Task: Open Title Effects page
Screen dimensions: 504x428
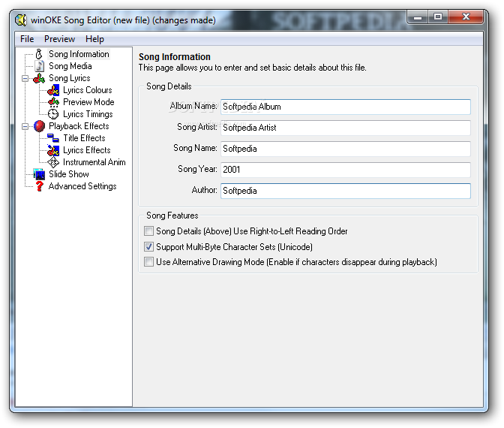Action: click(84, 138)
